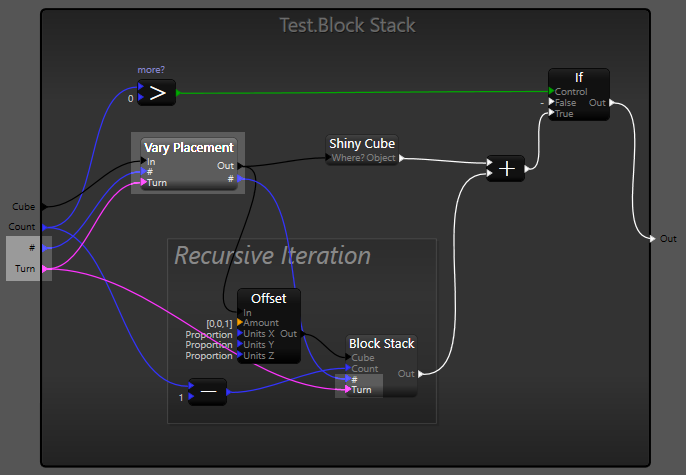Select the If node's True input port

[552, 113]
